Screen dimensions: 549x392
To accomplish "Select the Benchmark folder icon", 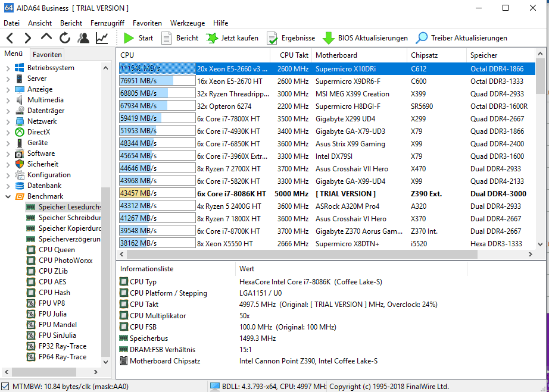I will tap(20, 196).
